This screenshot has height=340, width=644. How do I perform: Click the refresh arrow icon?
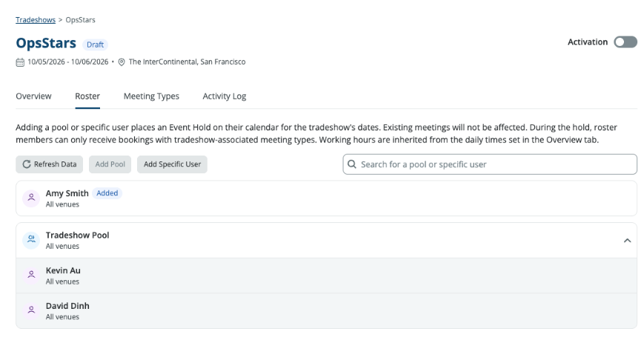tap(27, 164)
